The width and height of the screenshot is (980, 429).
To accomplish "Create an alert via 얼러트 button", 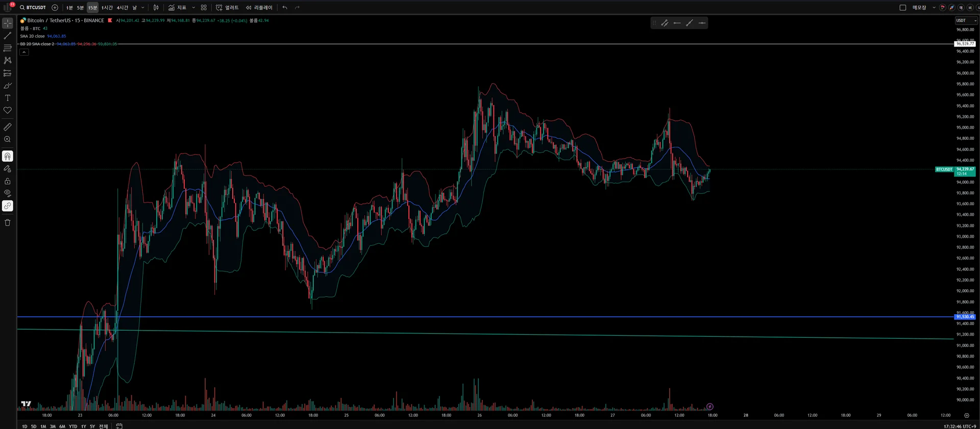I will [x=227, y=8].
